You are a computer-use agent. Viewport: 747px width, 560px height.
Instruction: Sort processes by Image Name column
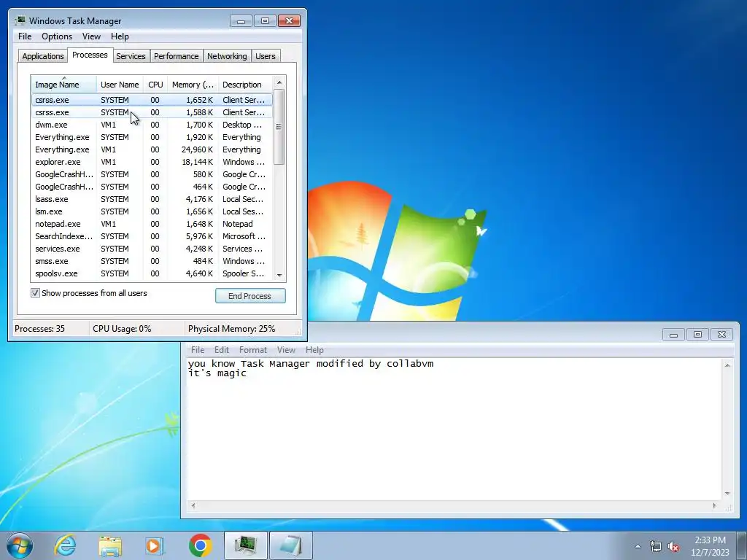pyautogui.click(x=64, y=85)
